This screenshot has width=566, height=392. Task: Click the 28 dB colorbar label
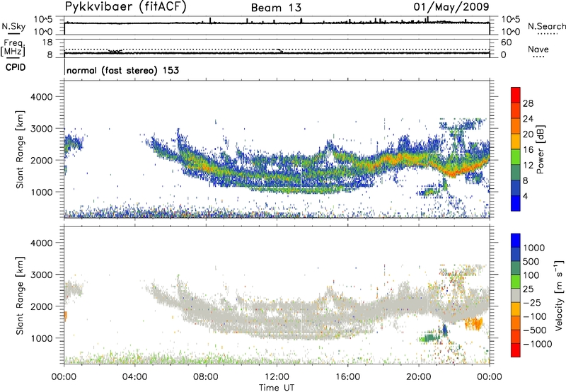click(528, 103)
